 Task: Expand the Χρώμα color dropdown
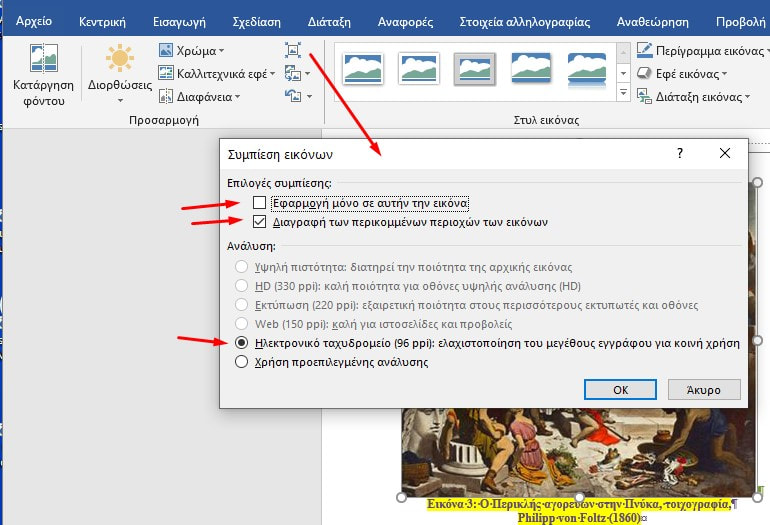coord(191,50)
